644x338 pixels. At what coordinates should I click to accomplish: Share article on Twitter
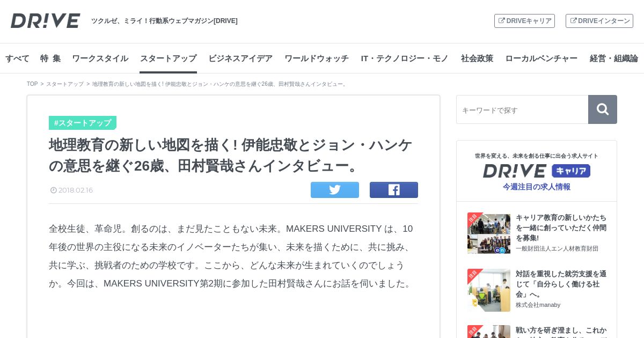coord(335,190)
